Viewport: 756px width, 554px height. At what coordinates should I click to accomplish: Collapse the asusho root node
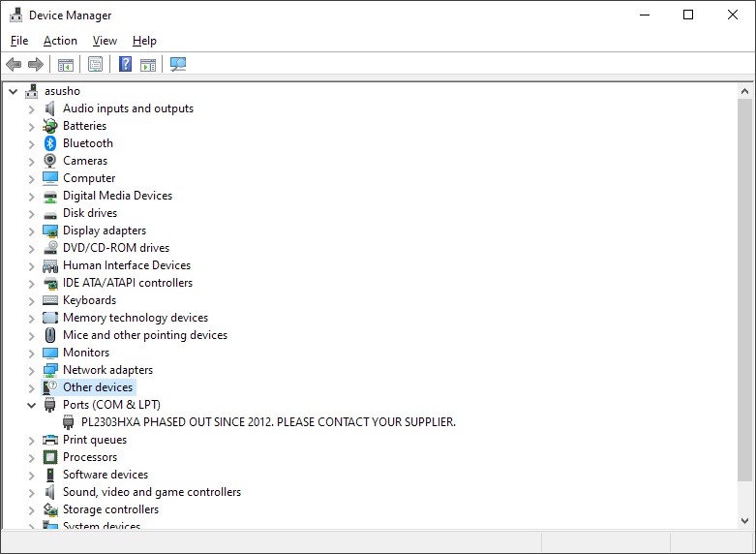click(14, 91)
